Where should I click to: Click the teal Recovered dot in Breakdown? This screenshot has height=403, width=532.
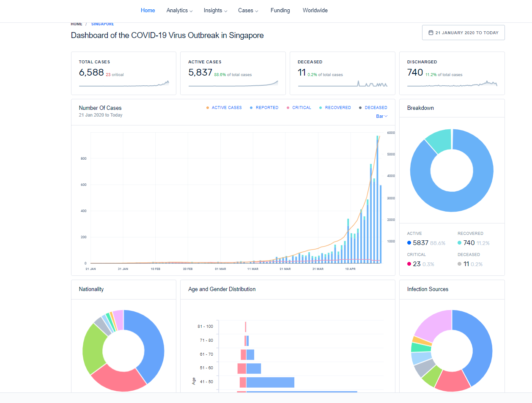(460, 243)
